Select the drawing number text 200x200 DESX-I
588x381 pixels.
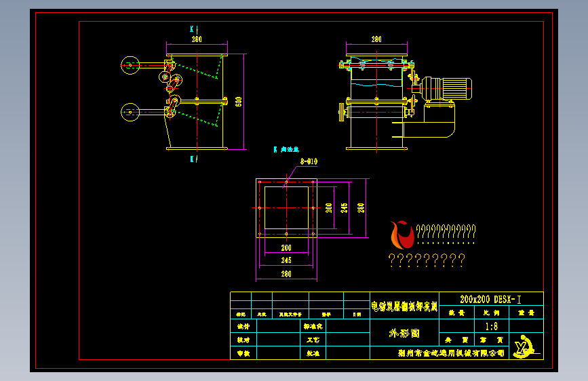[x=490, y=299]
